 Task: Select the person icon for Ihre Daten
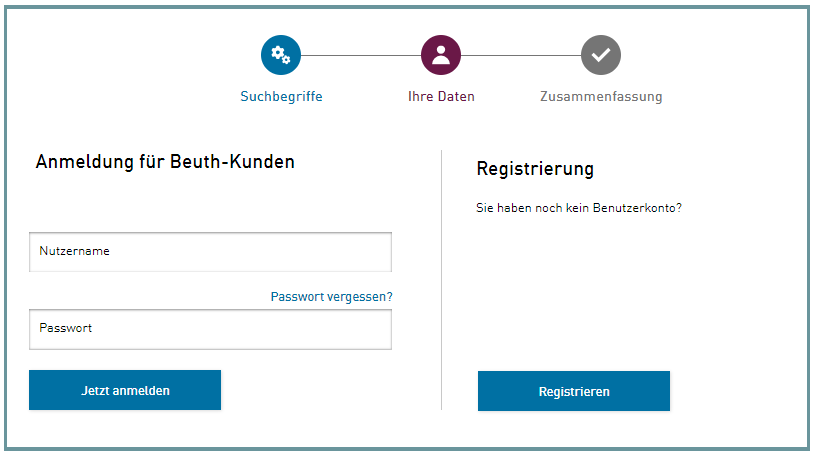tap(441, 55)
